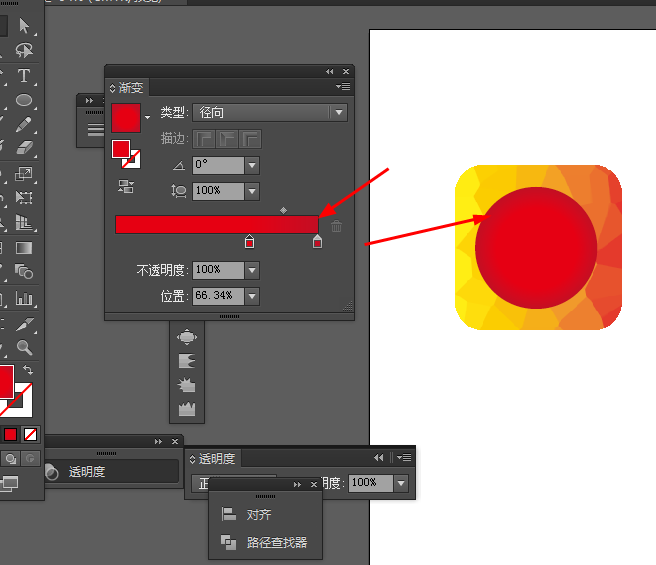Select the Blend tool

(x=24, y=272)
